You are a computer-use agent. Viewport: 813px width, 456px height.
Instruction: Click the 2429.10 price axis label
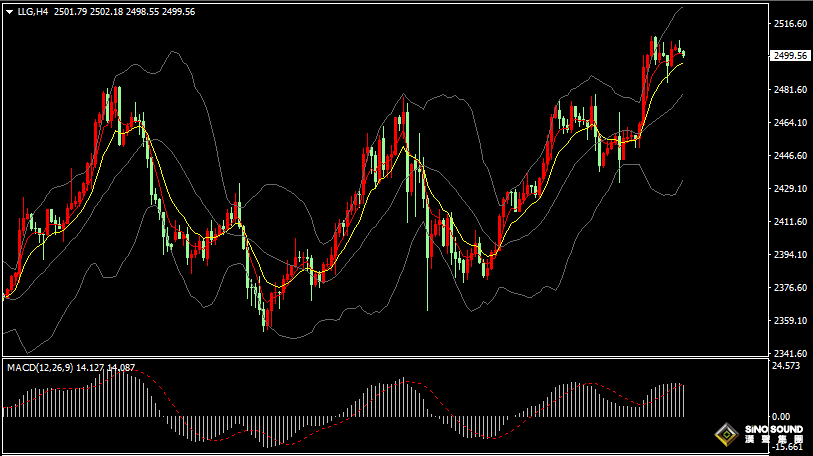(x=791, y=189)
